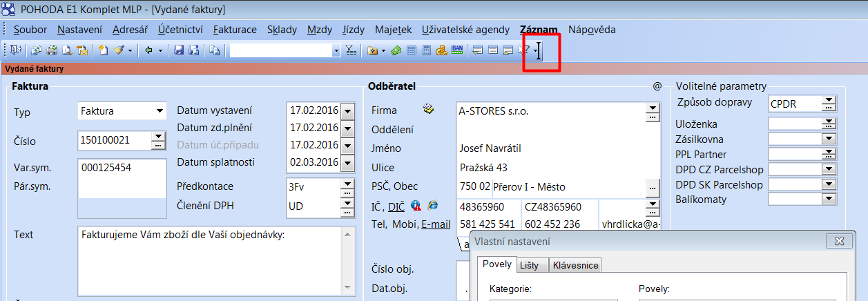Click the first note bubble icon after IBAN
This screenshot has height=301, width=868.
coord(477,50)
